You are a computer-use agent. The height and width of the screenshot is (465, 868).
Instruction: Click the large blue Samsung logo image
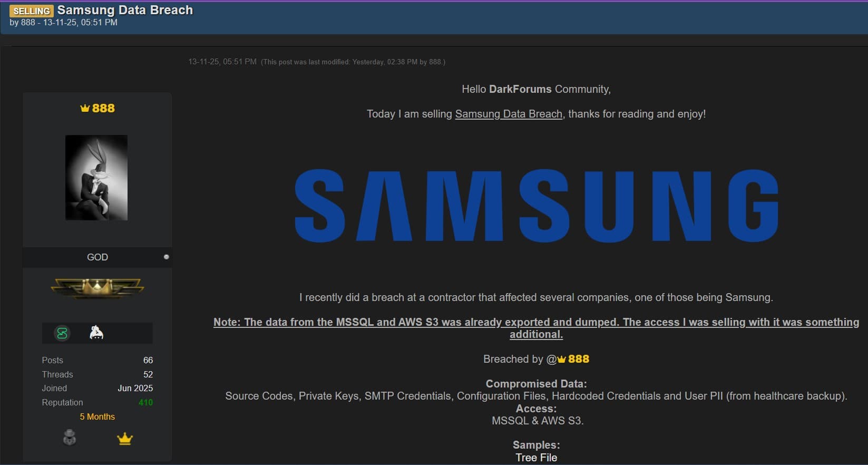coord(536,206)
